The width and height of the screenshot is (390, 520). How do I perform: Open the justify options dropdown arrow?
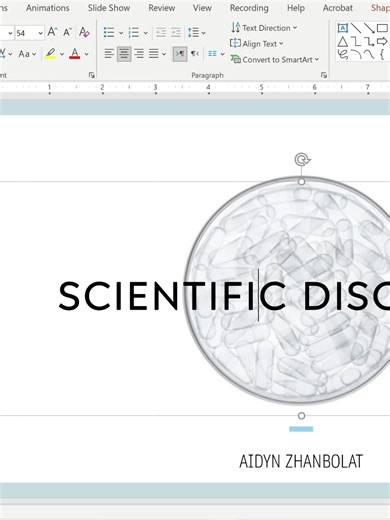click(164, 54)
